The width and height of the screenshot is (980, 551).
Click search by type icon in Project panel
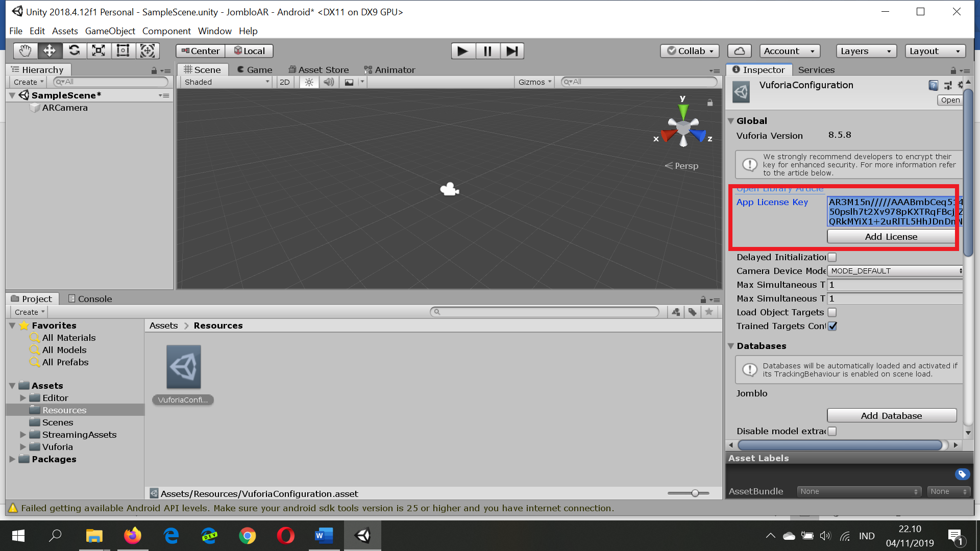pos(676,312)
